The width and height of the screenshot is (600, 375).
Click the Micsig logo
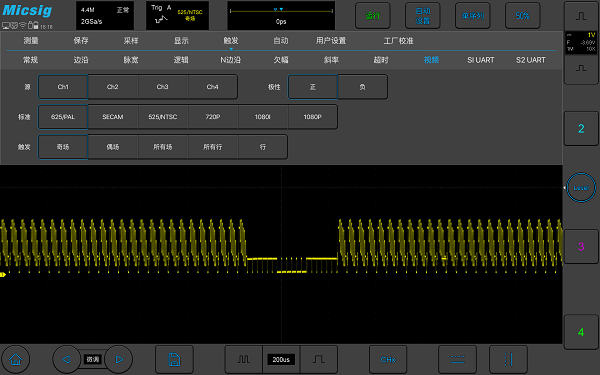coord(27,10)
